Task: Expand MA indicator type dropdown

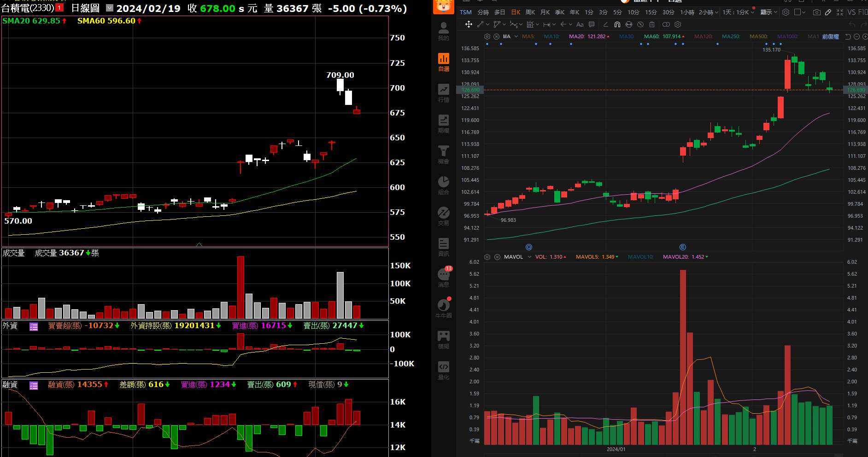Action: coord(516,36)
